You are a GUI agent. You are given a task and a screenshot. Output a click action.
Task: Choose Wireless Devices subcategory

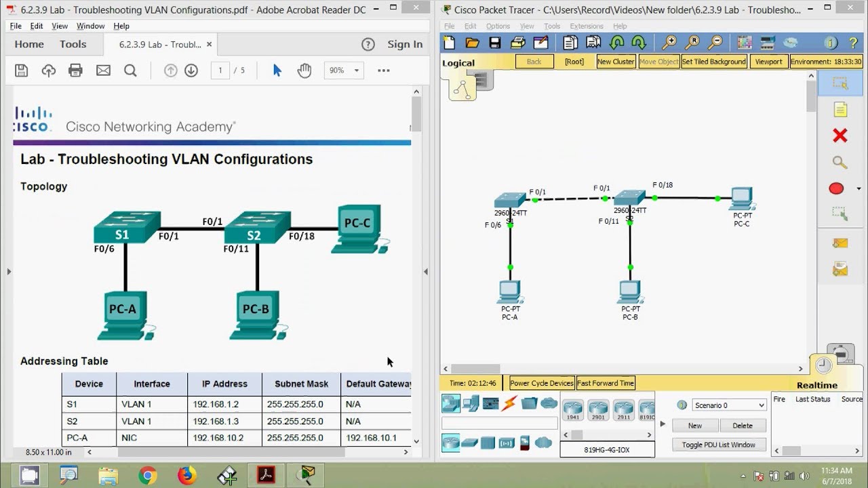(507, 443)
